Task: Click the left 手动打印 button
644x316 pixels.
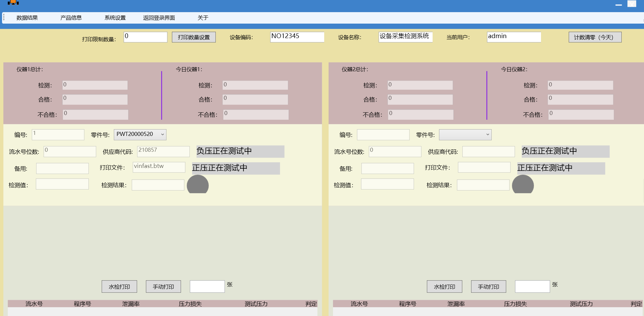Action: tap(163, 287)
